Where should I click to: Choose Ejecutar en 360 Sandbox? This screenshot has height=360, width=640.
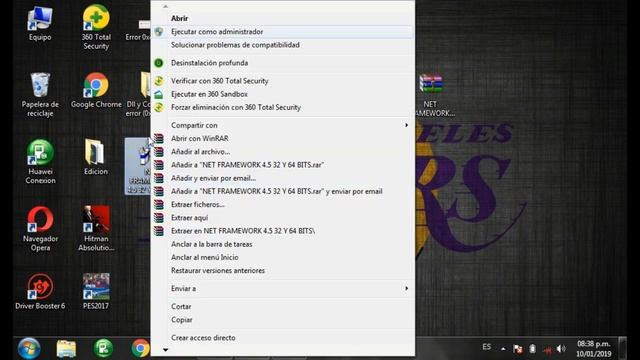(283, 94)
